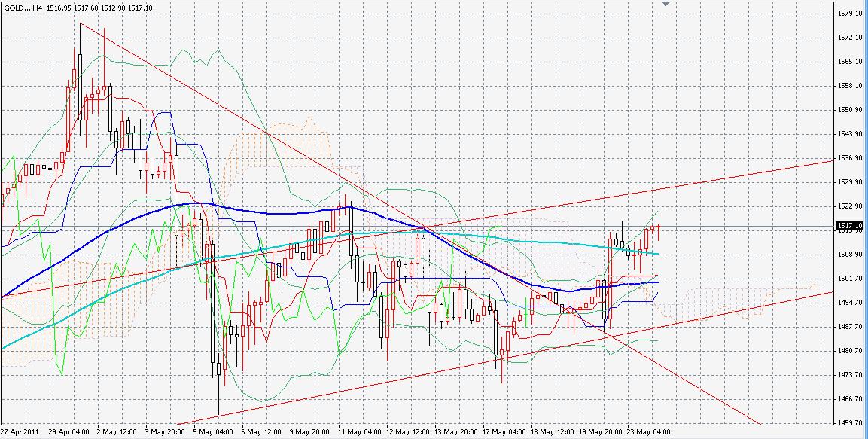Click the chart shift triangle marker at top

pyautogui.click(x=665, y=3)
